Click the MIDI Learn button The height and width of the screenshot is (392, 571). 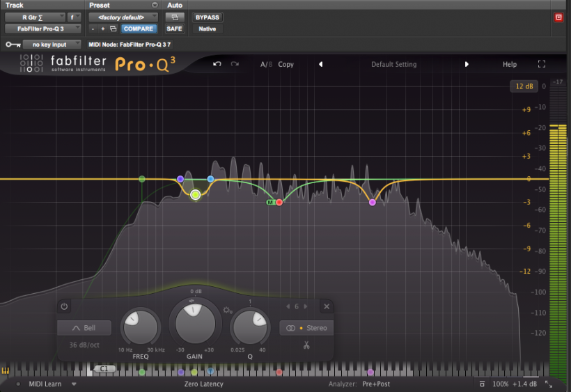(x=45, y=384)
